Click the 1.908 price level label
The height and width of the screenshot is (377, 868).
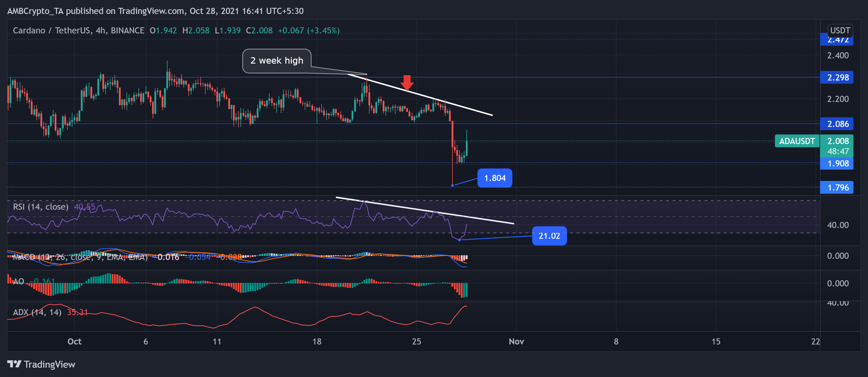(837, 164)
